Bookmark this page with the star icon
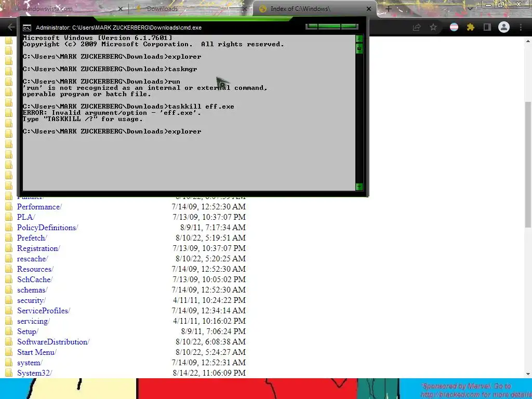Image resolution: width=532 pixels, height=399 pixels. click(433, 27)
